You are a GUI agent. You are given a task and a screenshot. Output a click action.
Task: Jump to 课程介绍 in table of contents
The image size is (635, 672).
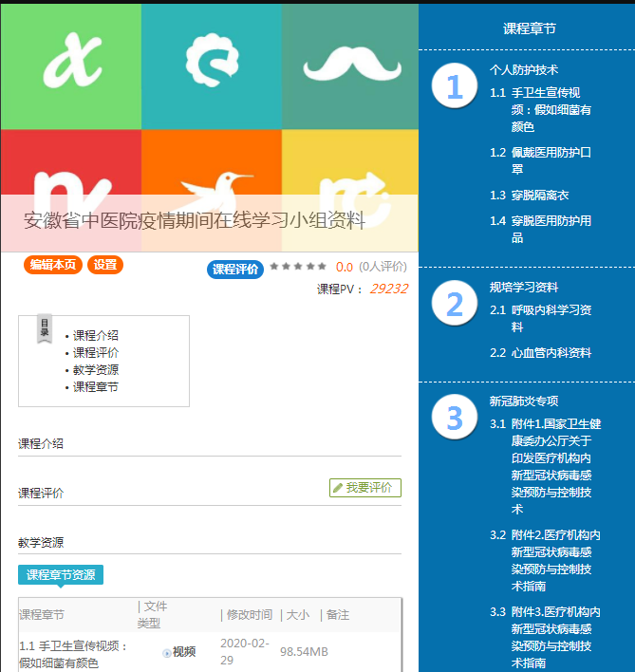tap(96, 336)
